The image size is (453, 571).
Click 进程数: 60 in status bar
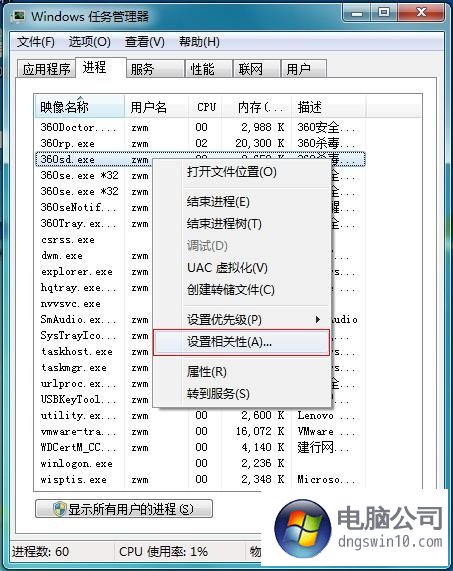(x=40, y=552)
